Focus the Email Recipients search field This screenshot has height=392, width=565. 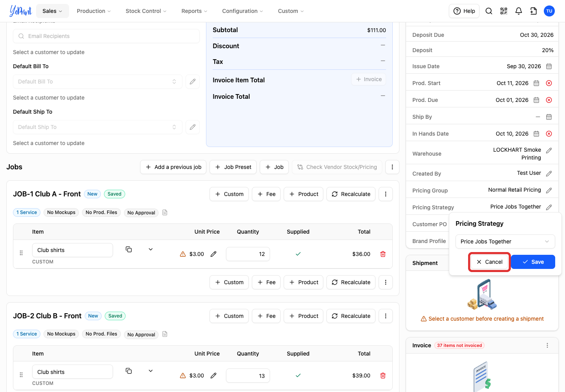[106, 36]
